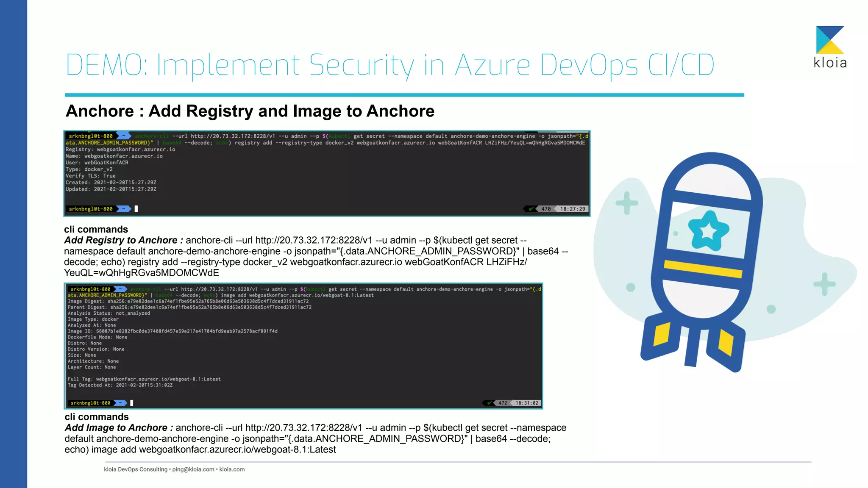Click second 'cli commands' label above image command
Viewport: 868px width, 488px height.
coord(97,417)
